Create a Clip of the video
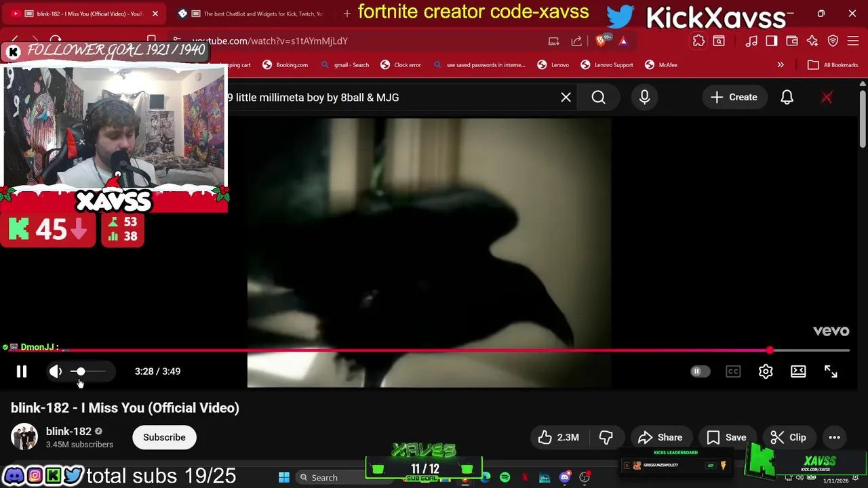The image size is (868, 488). (x=789, y=437)
